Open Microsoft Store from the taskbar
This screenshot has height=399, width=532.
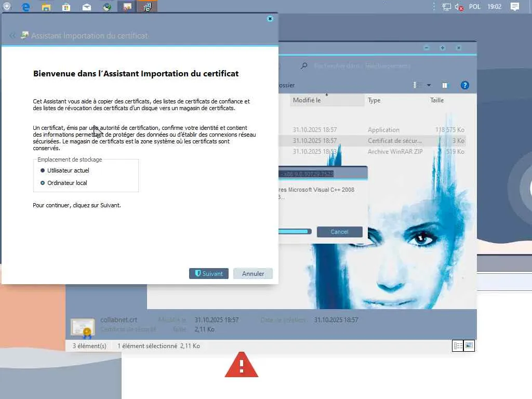(66, 7)
